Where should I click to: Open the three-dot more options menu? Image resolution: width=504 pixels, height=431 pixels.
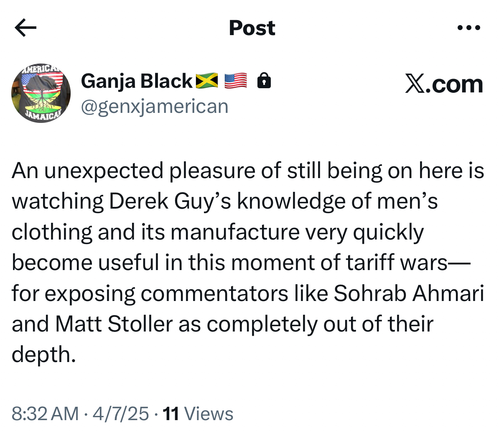coord(469,28)
